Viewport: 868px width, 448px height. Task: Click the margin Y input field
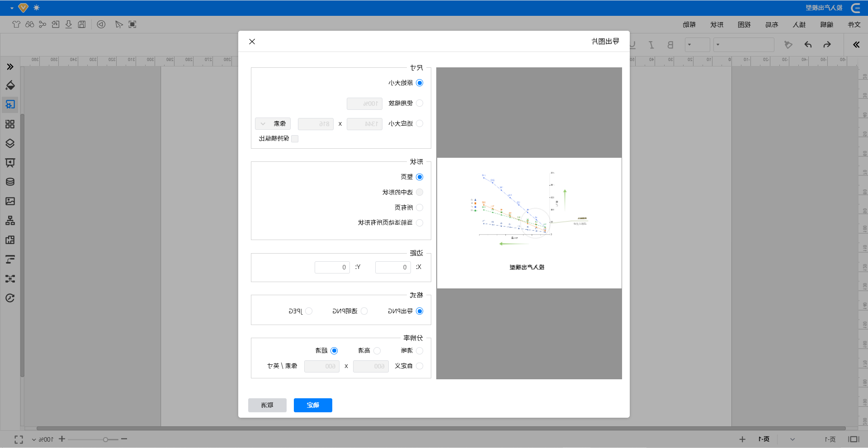pos(332,267)
